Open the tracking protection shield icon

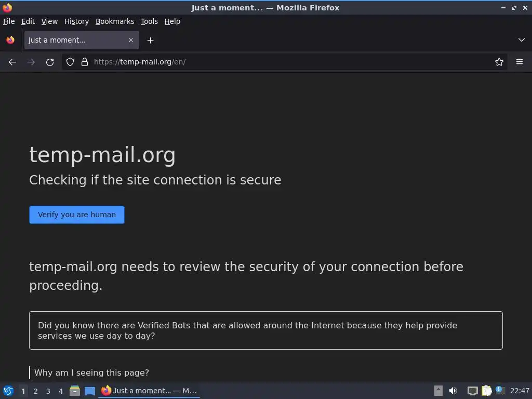70,62
